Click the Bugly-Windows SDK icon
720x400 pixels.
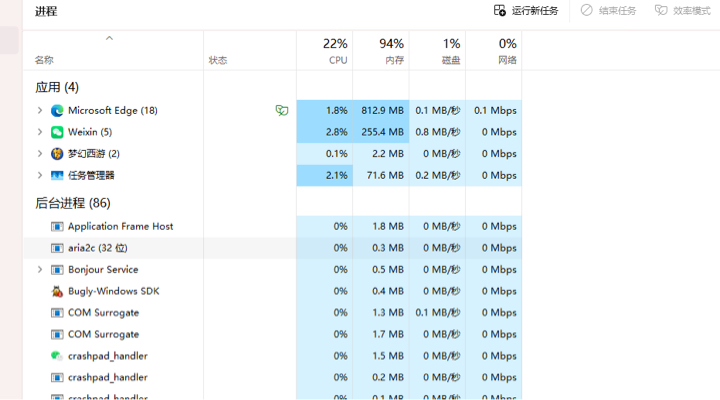[57, 291]
